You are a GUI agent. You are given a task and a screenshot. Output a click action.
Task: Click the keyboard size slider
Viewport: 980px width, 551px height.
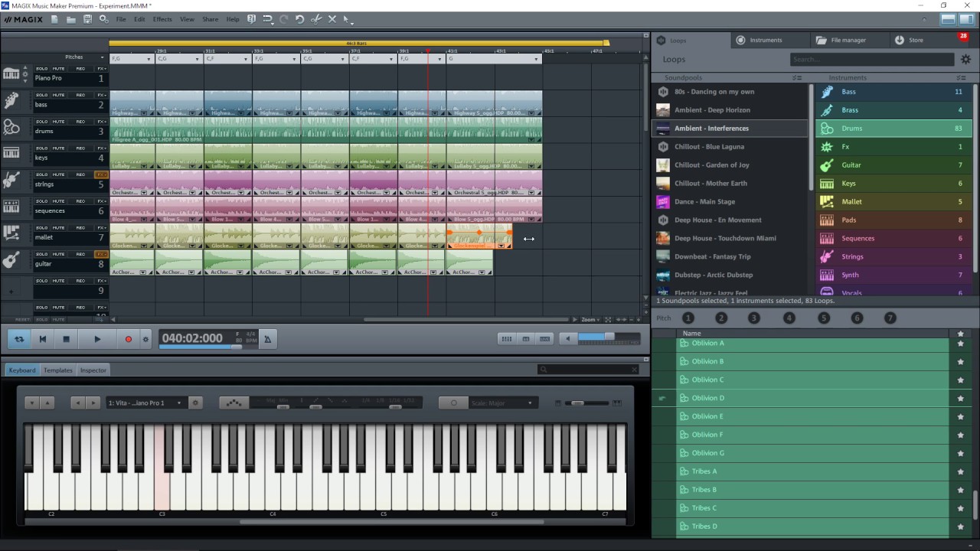click(x=587, y=403)
